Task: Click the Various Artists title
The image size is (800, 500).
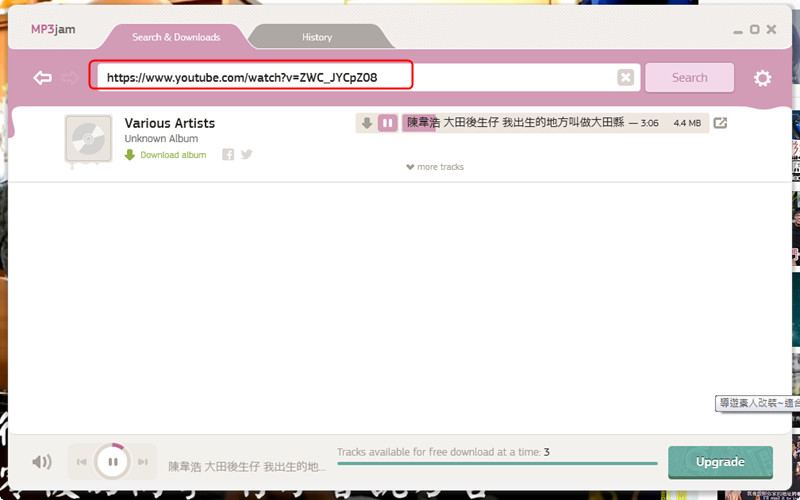Action: tap(169, 123)
